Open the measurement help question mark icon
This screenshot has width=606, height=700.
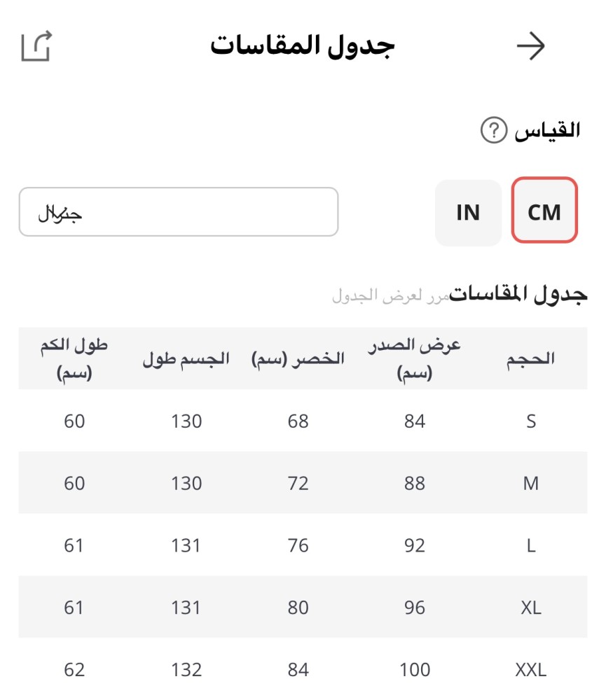493,130
